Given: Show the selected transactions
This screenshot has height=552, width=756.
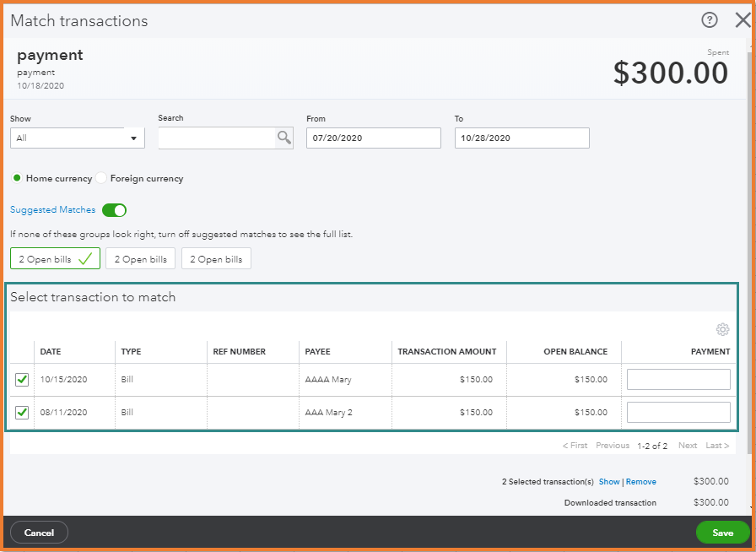Looking at the screenshot, I should 608,481.
